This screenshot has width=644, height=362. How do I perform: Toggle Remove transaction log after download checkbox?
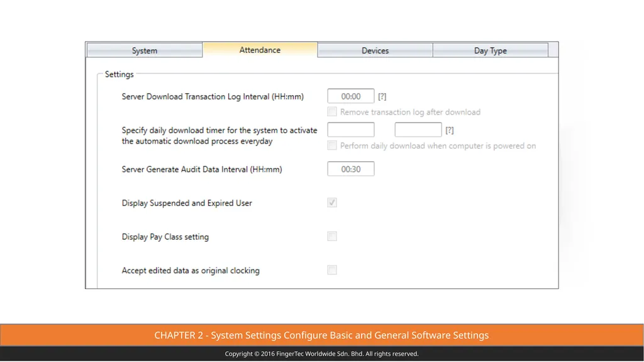click(x=332, y=111)
